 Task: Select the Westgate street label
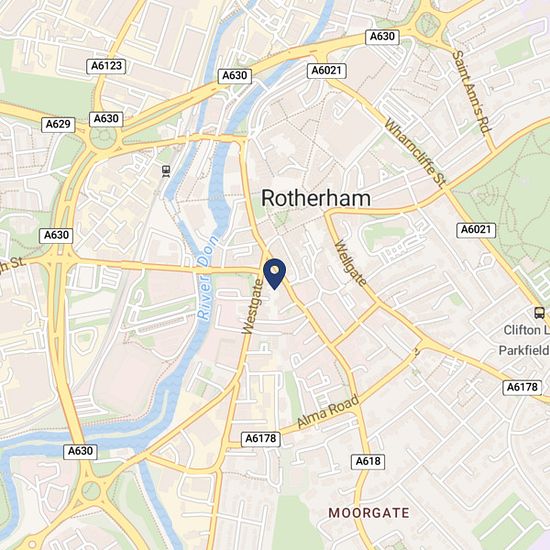click(253, 307)
